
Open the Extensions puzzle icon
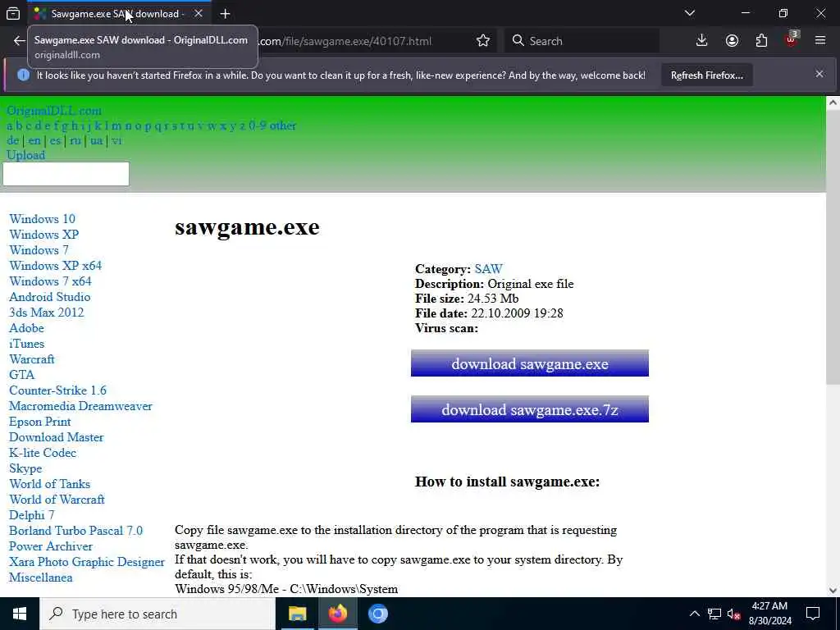(x=761, y=41)
